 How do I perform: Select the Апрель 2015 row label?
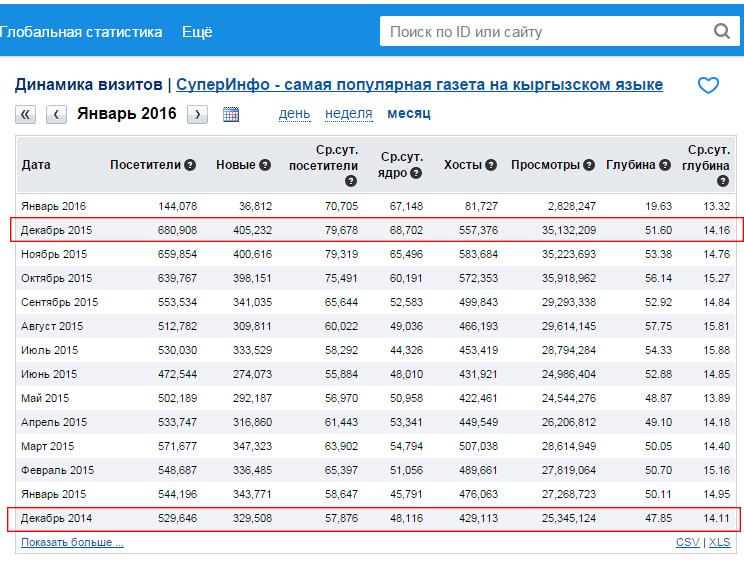click(54, 422)
